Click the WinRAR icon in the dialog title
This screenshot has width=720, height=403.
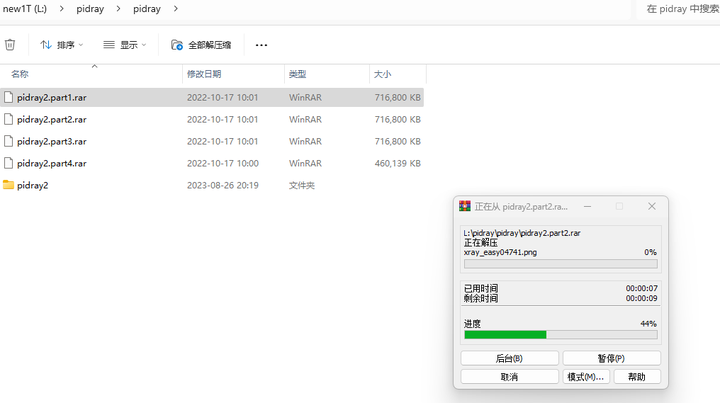465,206
